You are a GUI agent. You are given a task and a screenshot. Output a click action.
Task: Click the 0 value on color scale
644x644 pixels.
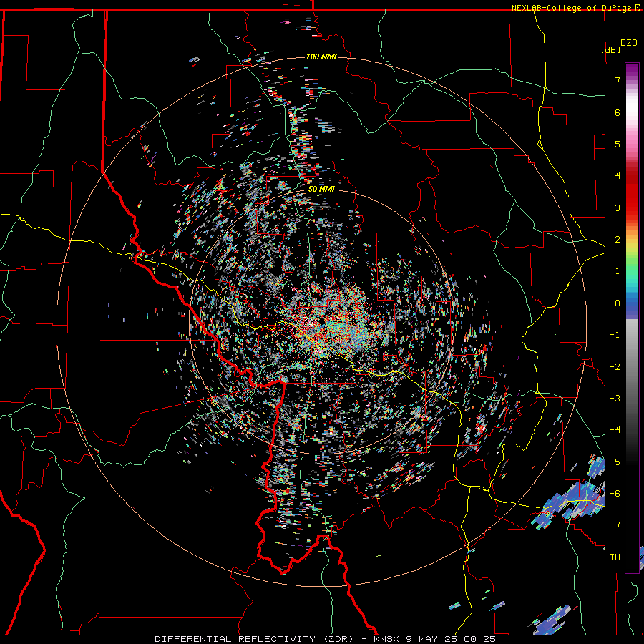click(618, 303)
